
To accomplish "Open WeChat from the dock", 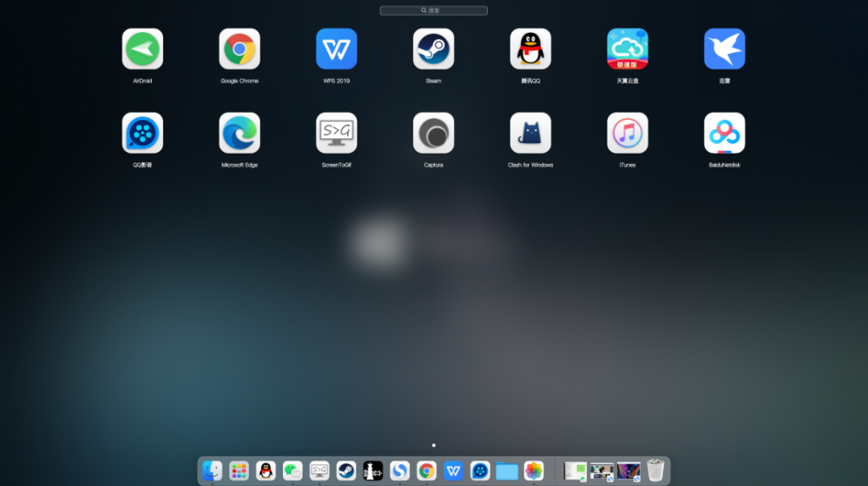I will tap(293, 470).
